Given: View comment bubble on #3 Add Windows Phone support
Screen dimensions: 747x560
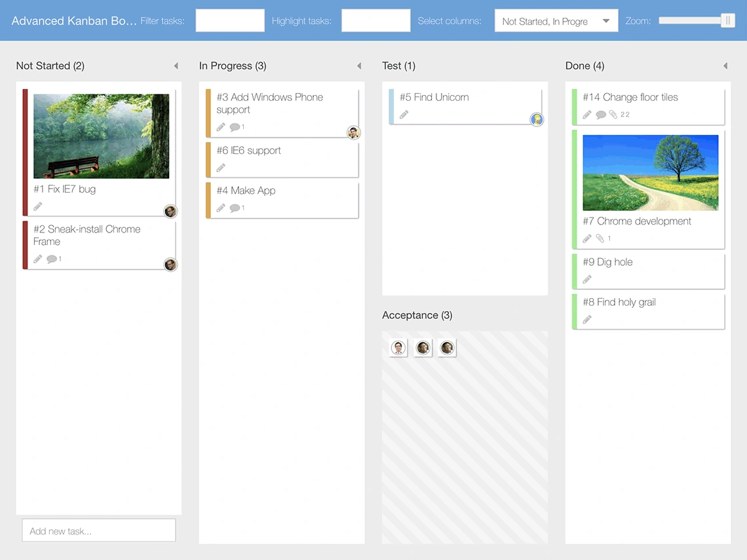Looking at the screenshot, I should coord(235,127).
